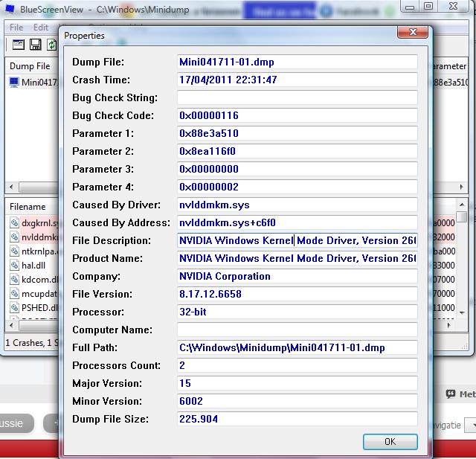
Task: Click the Parameter 4 value field
Action: [x=297, y=187]
